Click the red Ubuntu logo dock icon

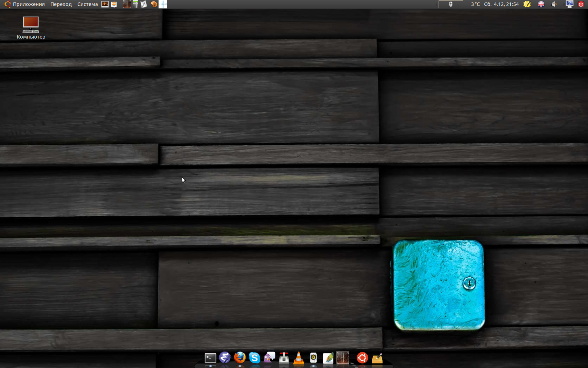(362, 358)
